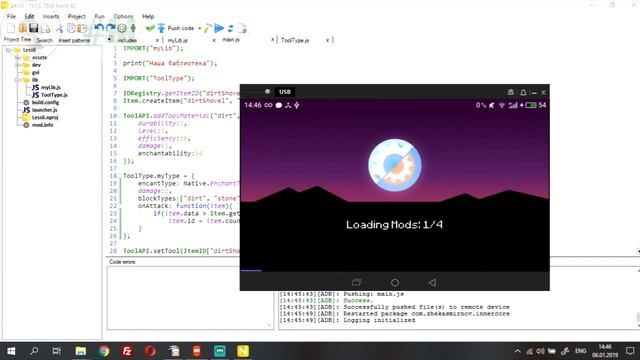Image resolution: width=640 pixels, height=360 pixels.
Task: Open File Explorer from the taskbar
Action: (x=80, y=351)
